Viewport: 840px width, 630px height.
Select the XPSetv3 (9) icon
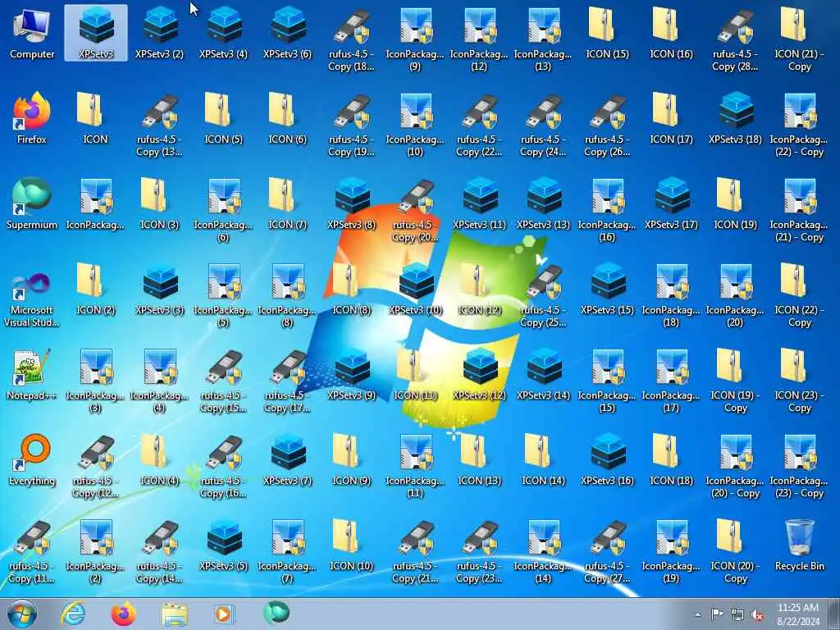click(351, 374)
